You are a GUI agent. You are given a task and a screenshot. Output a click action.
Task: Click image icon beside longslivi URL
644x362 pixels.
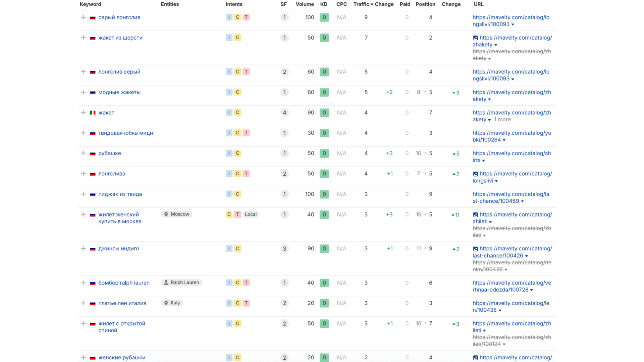pos(475,174)
